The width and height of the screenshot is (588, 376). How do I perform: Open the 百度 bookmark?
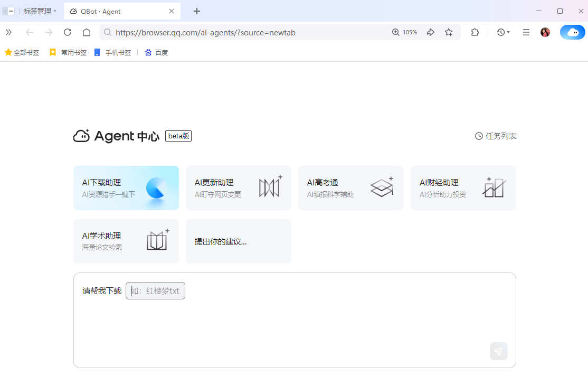[156, 52]
